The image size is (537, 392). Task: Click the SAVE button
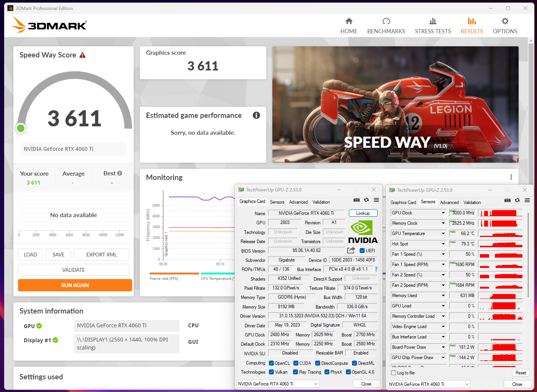point(59,255)
